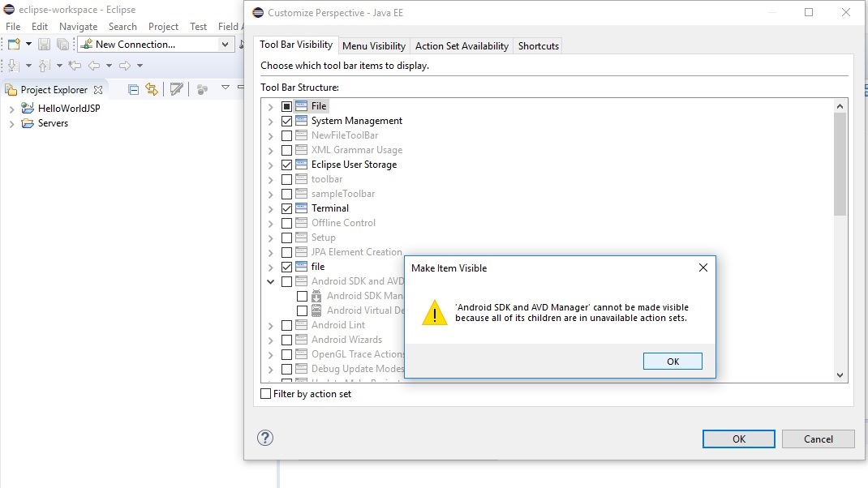Image resolution: width=868 pixels, height=488 pixels.
Task: Click toolbar icon beside Eclipse User Storage
Action: (x=301, y=165)
